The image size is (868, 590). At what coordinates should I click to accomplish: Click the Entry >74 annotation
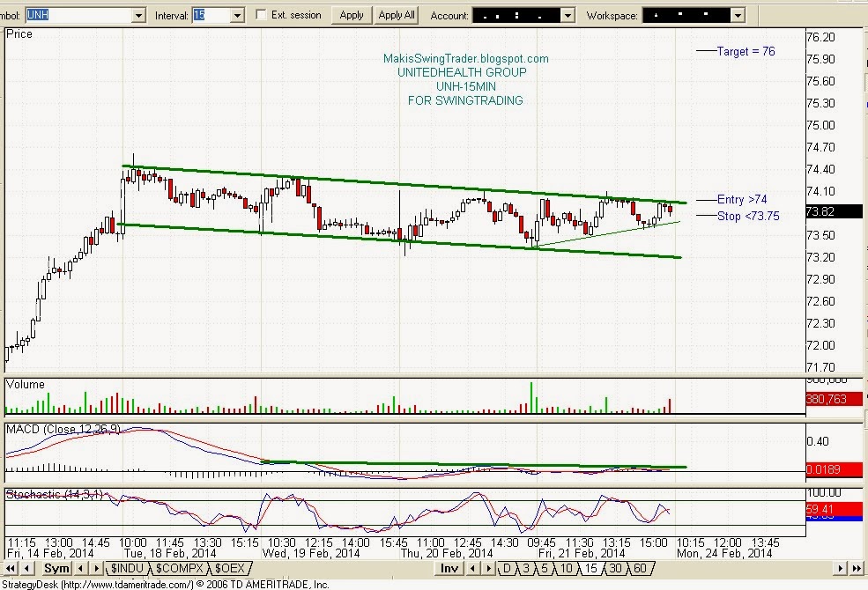point(742,199)
